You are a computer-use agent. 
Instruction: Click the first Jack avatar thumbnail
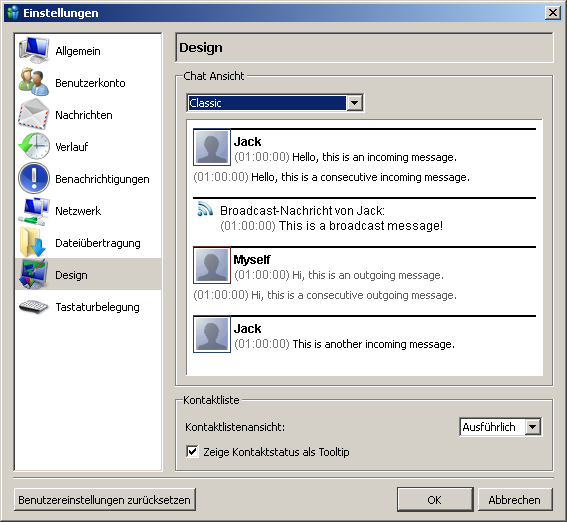click(x=212, y=147)
